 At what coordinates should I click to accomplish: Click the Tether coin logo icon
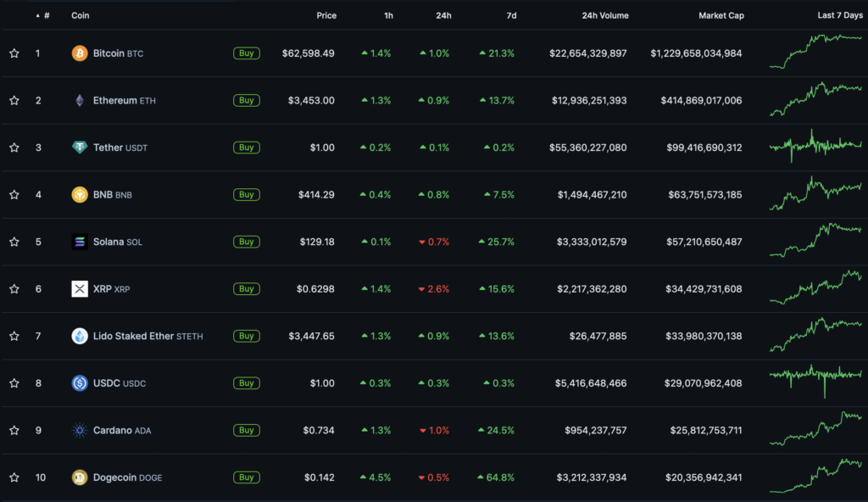point(80,148)
